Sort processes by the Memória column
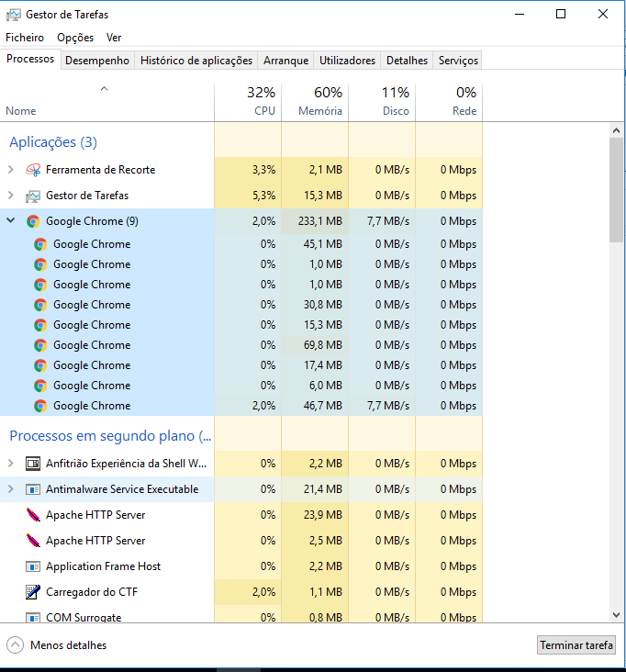Viewport: 626px width, 672px height. pyautogui.click(x=315, y=102)
